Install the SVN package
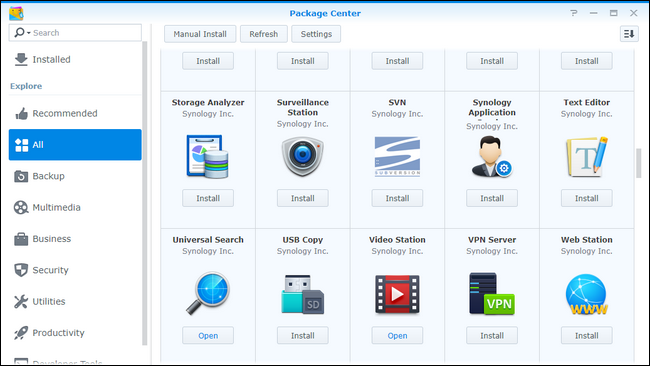Screen dimensions: 650x366 tap(397, 198)
